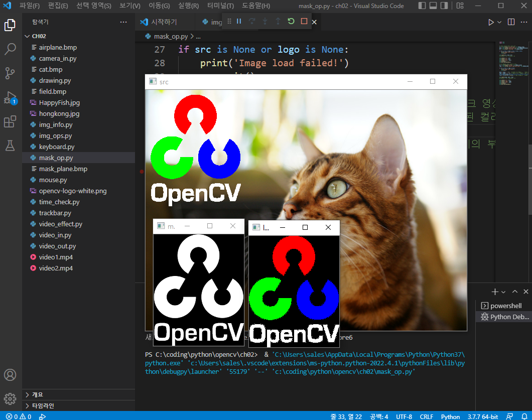Open the 보기(V) menu
This screenshot has height=420, width=532.
(x=130, y=6)
